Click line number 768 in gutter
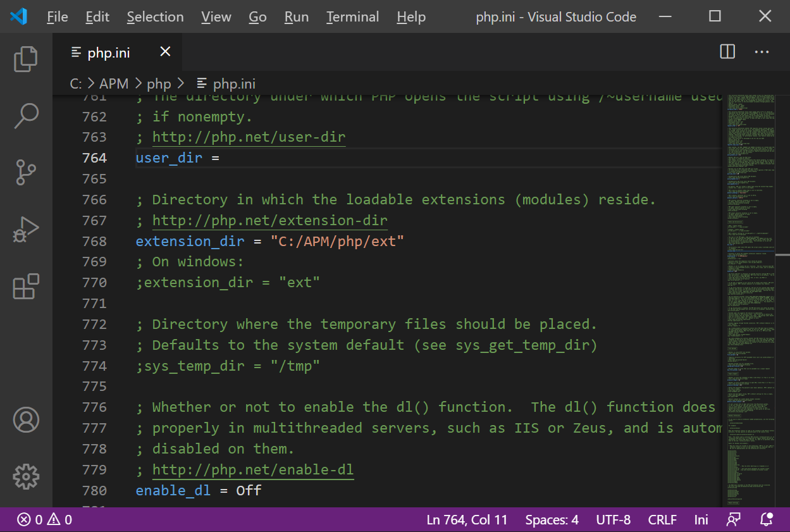This screenshot has height=532, width=790. [x=95, y=241]
